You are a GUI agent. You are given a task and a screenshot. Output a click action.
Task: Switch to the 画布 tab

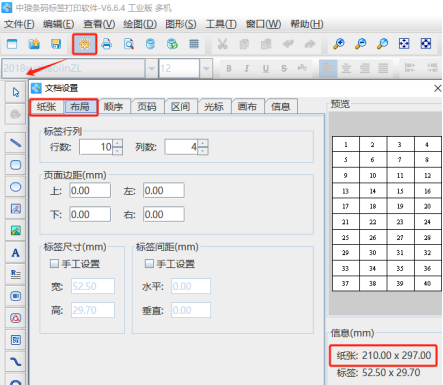click(247, 107)
